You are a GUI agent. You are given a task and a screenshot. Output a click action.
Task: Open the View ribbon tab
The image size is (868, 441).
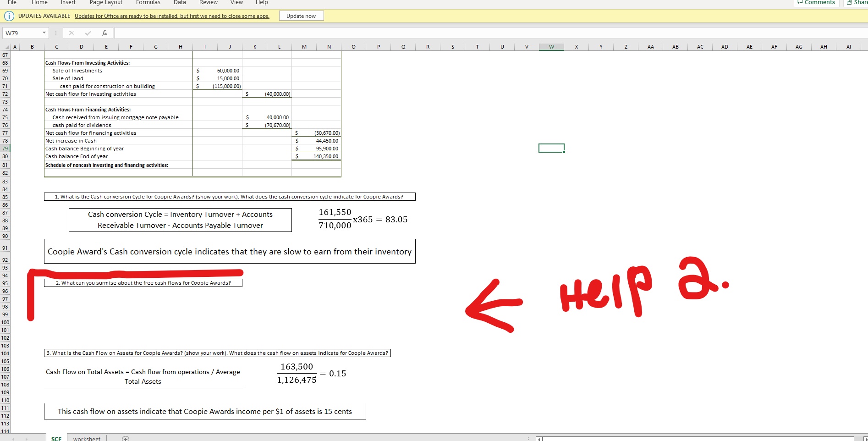point(236,3)
